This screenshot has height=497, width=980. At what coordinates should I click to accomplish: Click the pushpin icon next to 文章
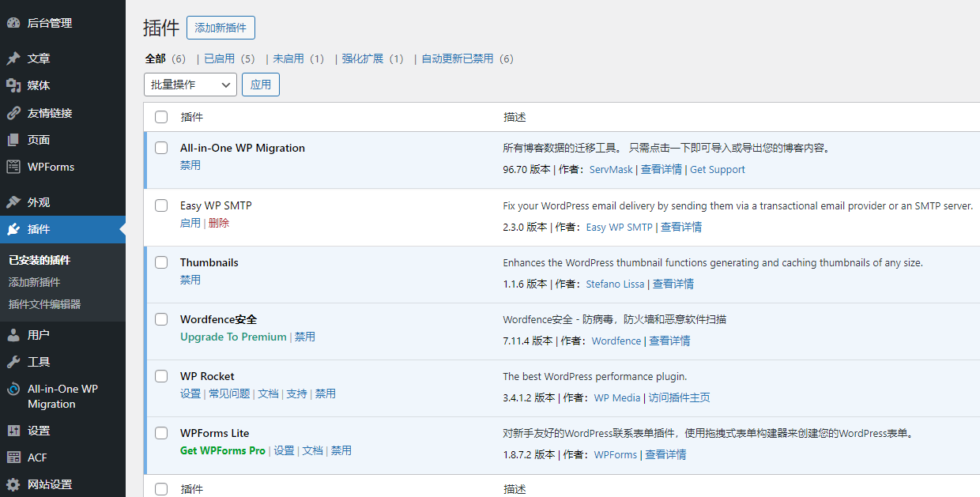(13, 58)
